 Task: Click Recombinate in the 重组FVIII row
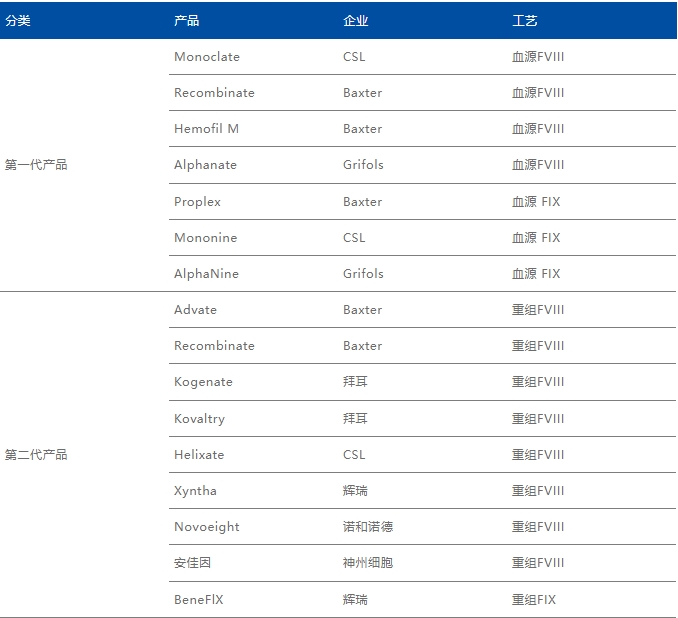point(214,346)
